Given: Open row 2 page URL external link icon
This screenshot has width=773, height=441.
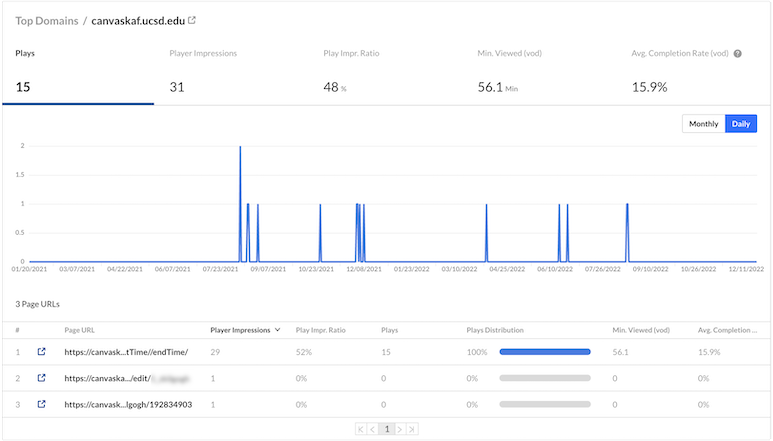Looking at the screenshot, I should click(x=41, y=378).
